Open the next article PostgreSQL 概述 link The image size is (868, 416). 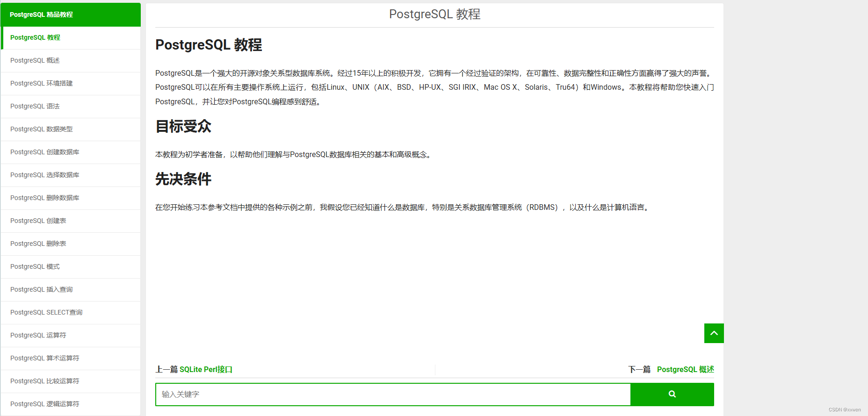686,369
